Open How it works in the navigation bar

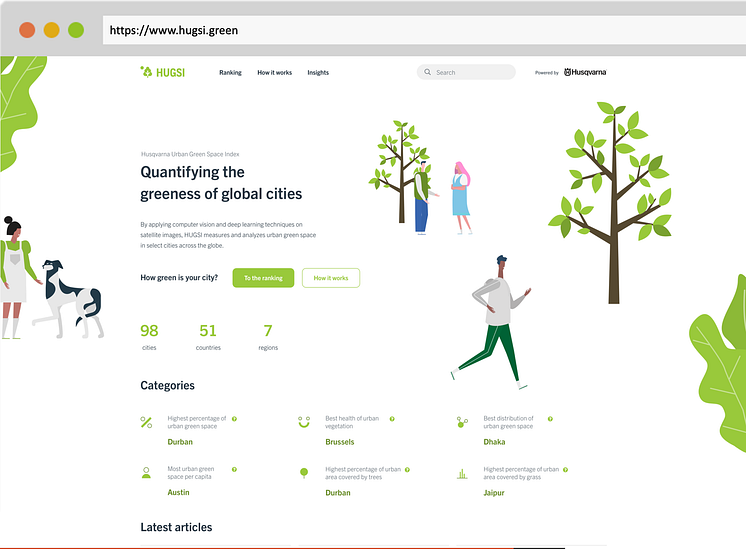point(275,72)
